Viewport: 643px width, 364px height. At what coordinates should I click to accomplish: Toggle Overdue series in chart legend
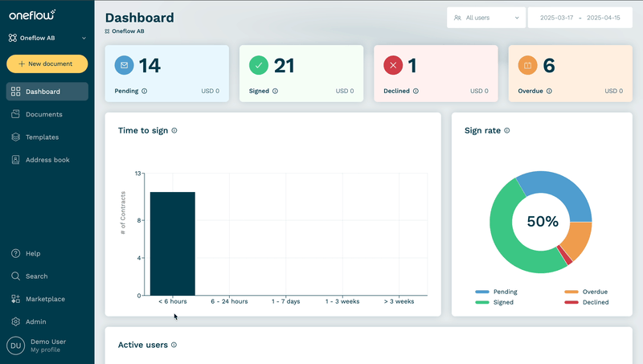click(x=586, y=292)
